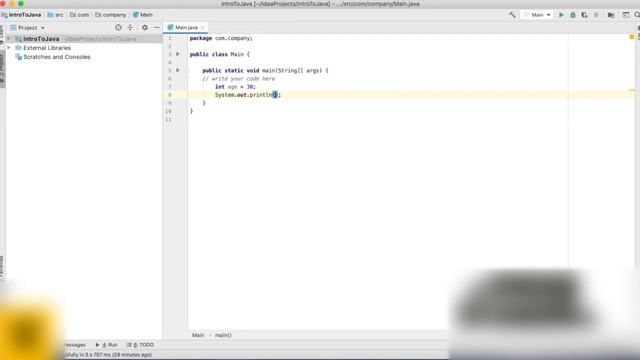Open the Messages tool window tab
Viewport: 640px width, 360px height.
(x=75, y=345)
